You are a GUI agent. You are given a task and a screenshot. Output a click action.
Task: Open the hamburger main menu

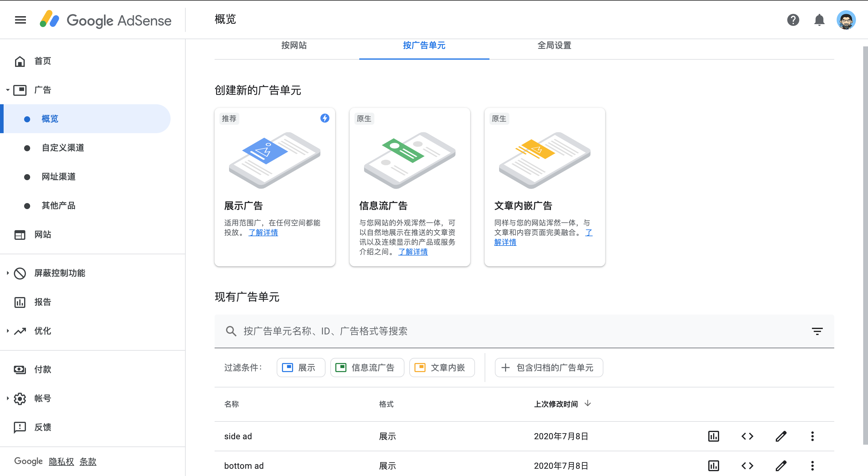click(x=20, y=20)
